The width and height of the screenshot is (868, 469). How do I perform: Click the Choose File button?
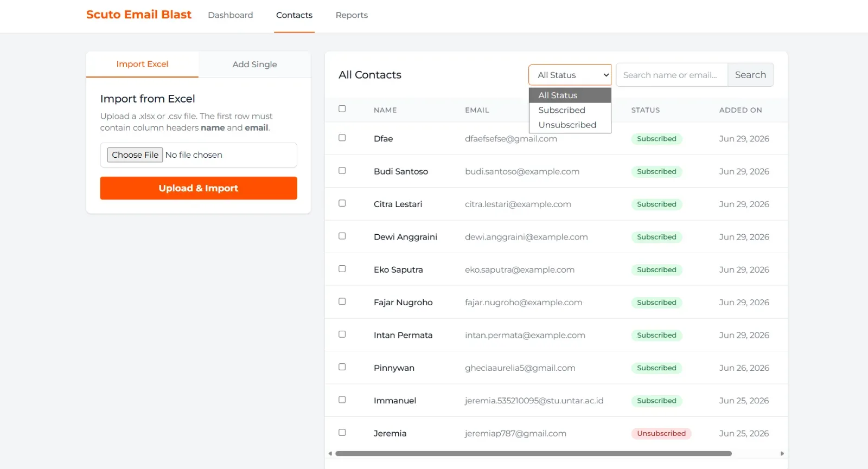[135, 155]
